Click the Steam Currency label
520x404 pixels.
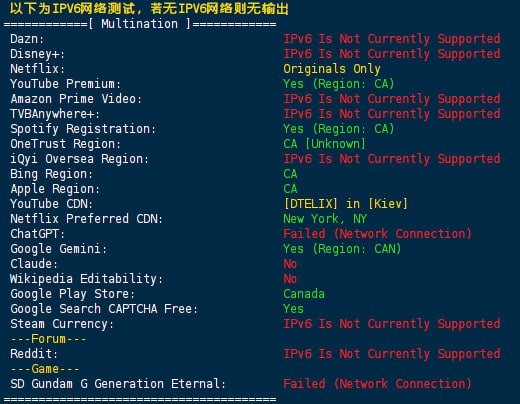point(62,324)
